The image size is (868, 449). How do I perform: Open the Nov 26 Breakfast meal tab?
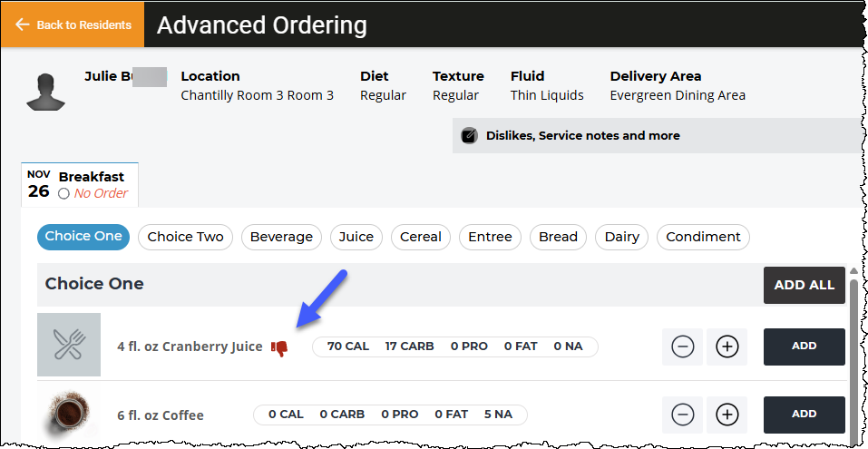80,185
